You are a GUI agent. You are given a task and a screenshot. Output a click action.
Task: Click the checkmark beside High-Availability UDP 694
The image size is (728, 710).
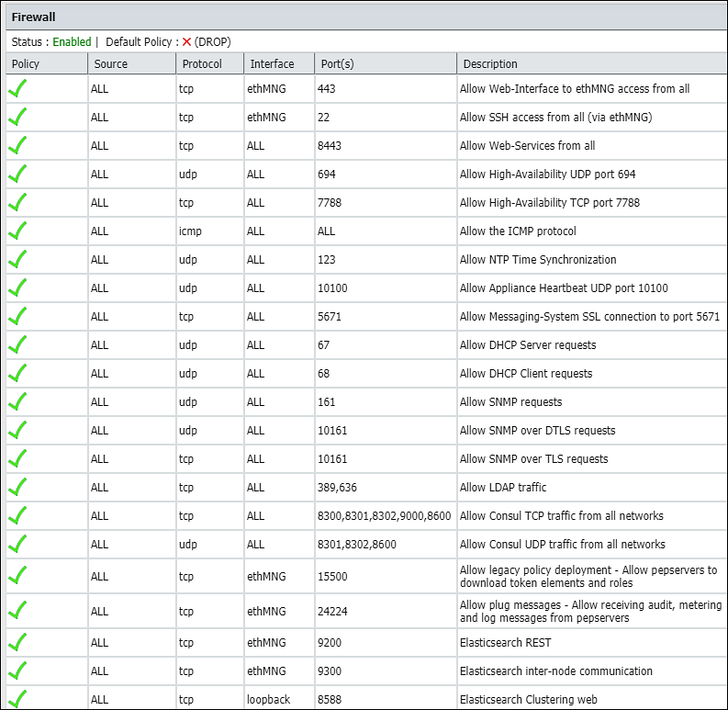coord(17,174)
